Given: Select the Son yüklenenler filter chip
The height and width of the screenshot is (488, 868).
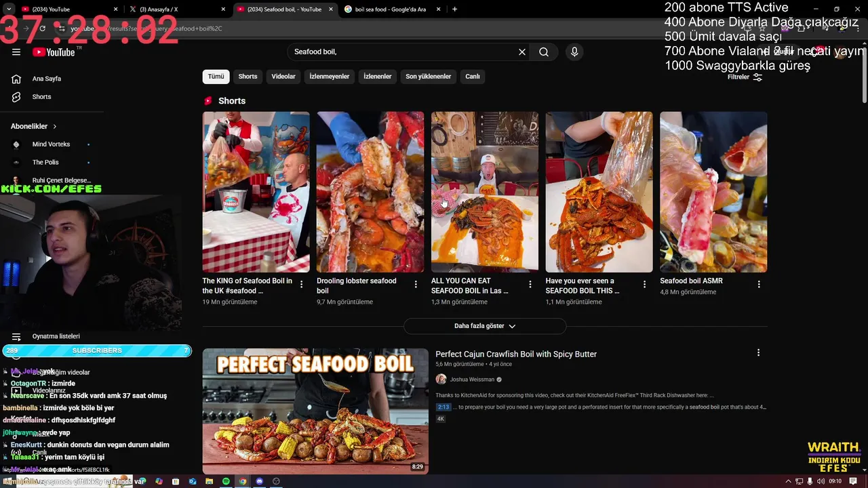Looking at the screenshot, I should [x=429, y=77].
